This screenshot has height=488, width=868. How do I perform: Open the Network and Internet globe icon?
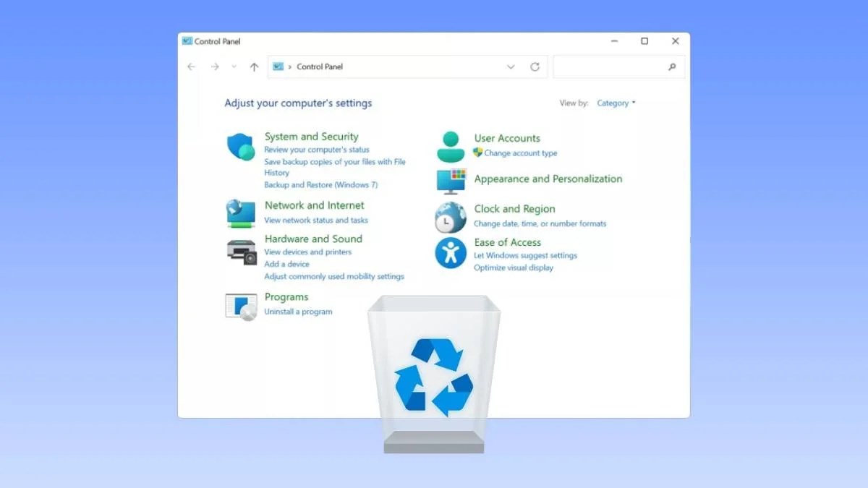tap(240, 213)
